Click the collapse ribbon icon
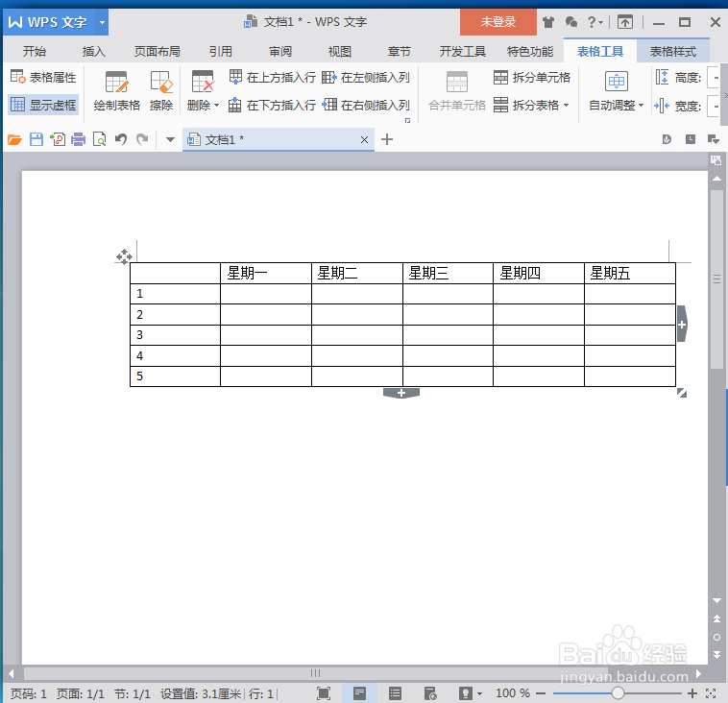The height and width of the screenshot is (703, 728). 625,22
